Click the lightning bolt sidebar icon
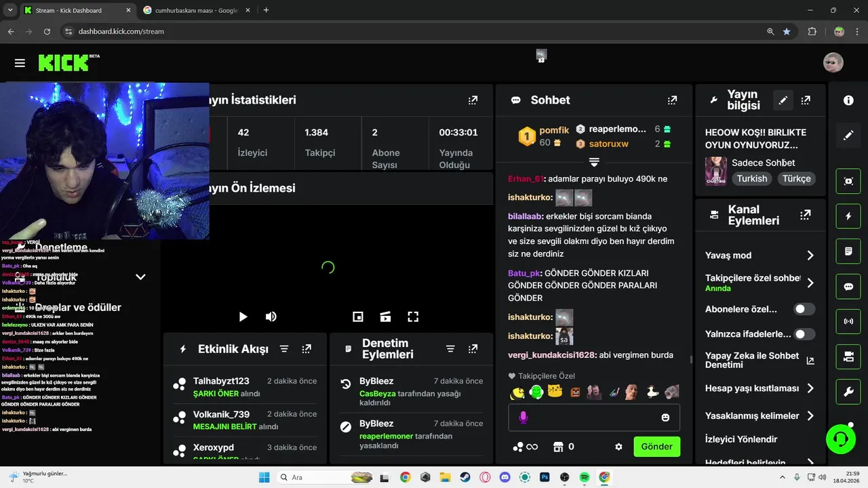This screenshot has width=868, height=488. [x=848, y=216]
